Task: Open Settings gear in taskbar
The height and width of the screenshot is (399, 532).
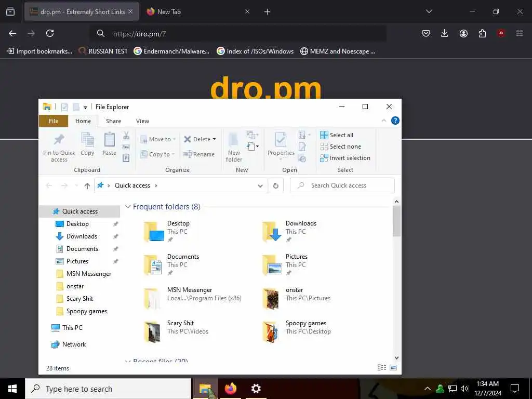Action: pos(256,389)
